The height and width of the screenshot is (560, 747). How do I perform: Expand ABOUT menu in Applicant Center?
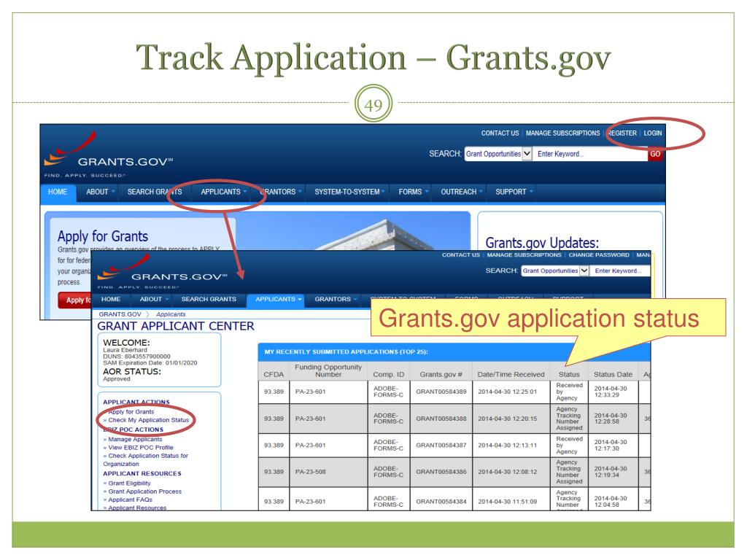click(x=154, y=299)
